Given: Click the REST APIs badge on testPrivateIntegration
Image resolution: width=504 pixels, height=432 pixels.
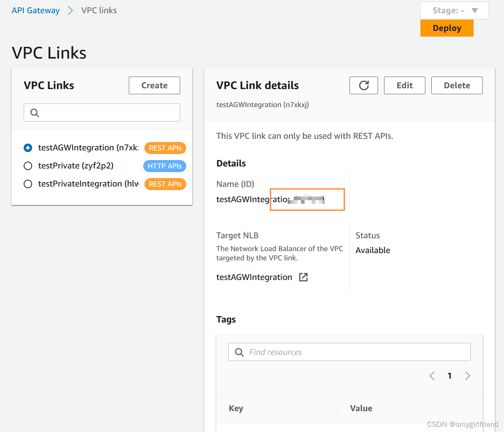Looking at the screenshot, I should [x=165, y=184].
